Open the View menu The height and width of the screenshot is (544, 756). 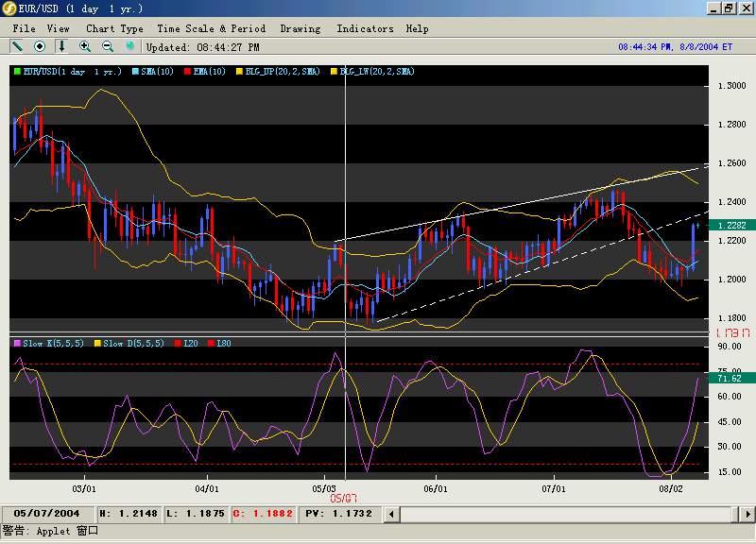click(58, 28)
